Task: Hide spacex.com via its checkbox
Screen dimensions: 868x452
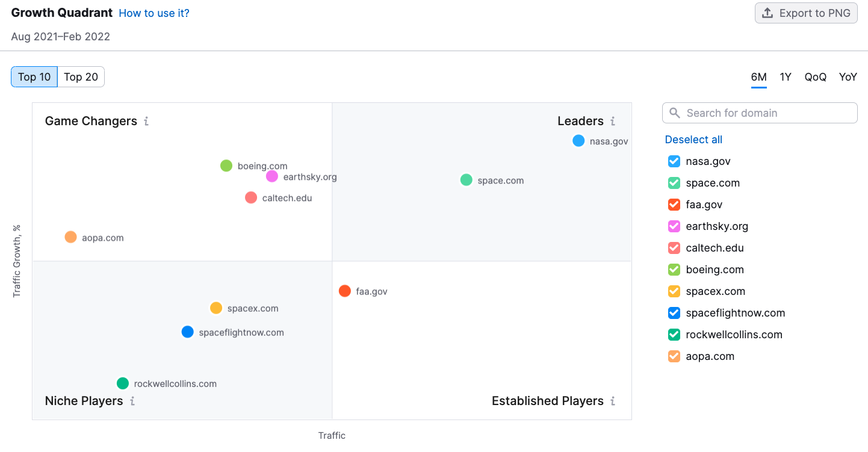Action: tap(674, 291)
